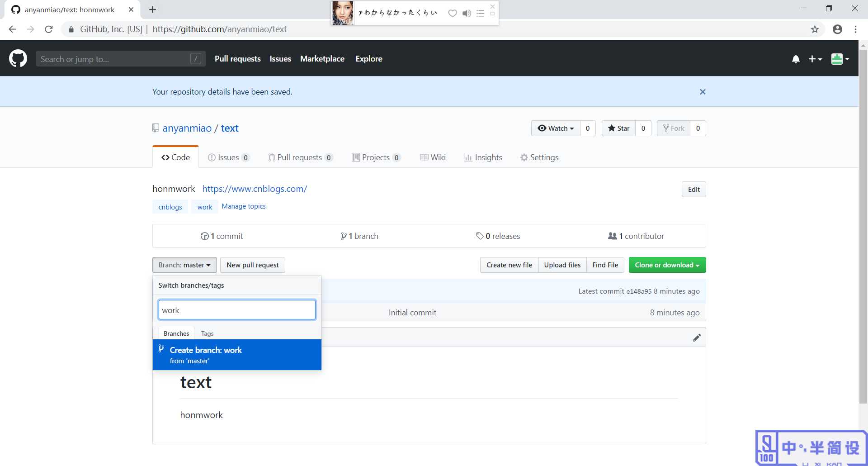The image size is (868, 466).
Task: Open commit e148a95
Action: coord(639,292)
